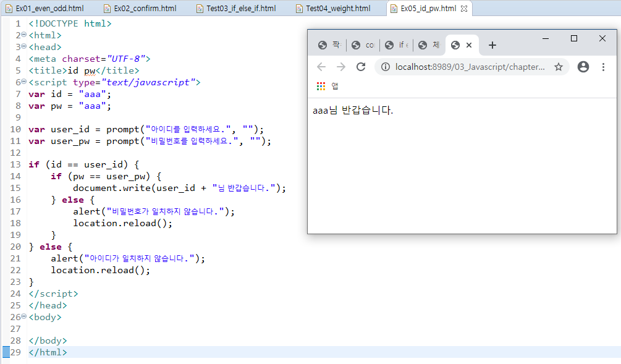Click the 'aaa님 반갑습니다.' page text
This screenshot has width=621, height=364.
tap(352, 110)
